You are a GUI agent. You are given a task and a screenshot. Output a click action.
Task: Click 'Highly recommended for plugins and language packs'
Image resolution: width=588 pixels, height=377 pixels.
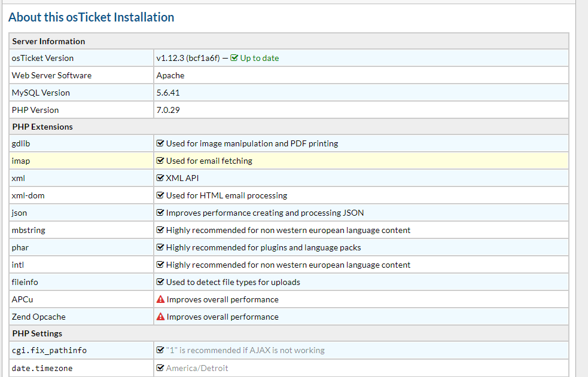point(263,247)
